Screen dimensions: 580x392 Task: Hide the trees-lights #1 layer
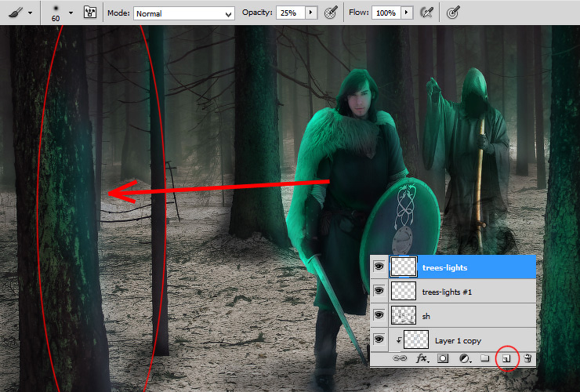pyautogui.click(x=379, y=291)
